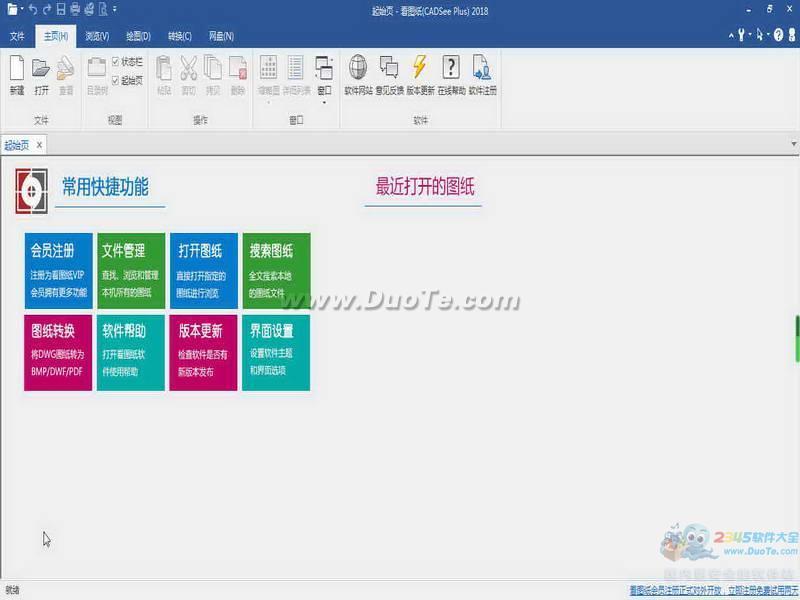Open the dropdown arrow beside the wrench icon
This screenshot has width=800, height=600.
[749, 35]
